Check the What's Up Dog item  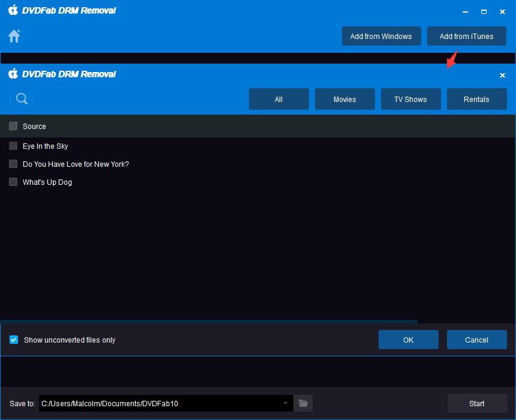pyautogui.click(x=13, y=182)
